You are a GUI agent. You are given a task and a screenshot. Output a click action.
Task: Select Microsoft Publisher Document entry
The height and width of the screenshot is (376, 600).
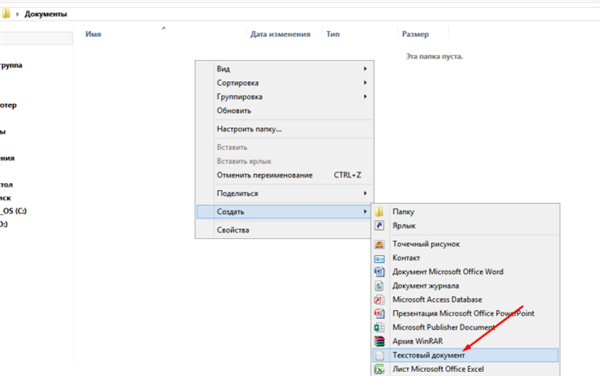[465, 327]
